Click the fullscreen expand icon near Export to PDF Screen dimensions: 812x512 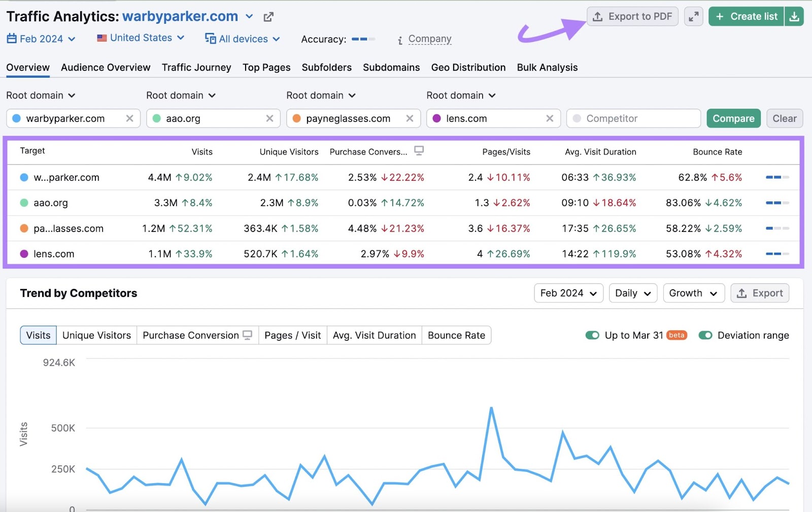[x=693, y=16]
